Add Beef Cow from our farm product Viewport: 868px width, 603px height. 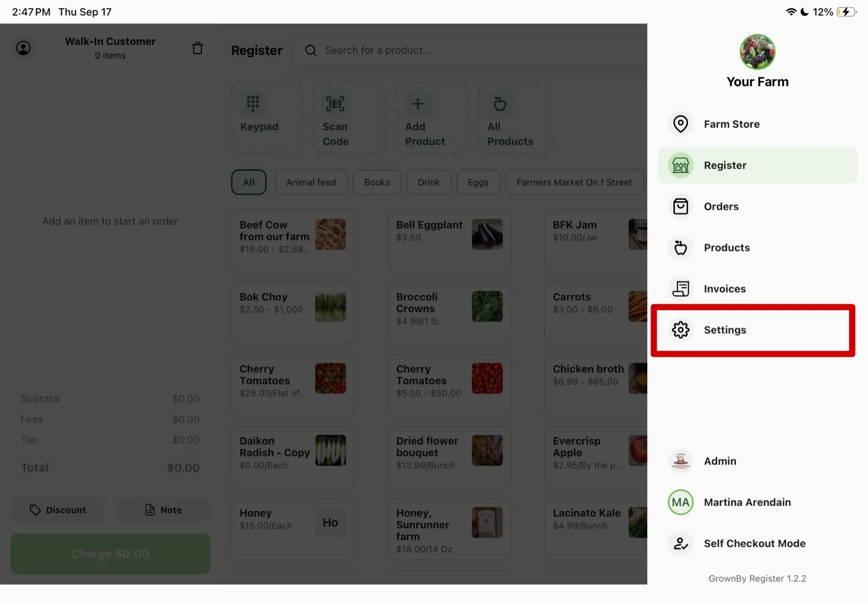tap(292, 241)
